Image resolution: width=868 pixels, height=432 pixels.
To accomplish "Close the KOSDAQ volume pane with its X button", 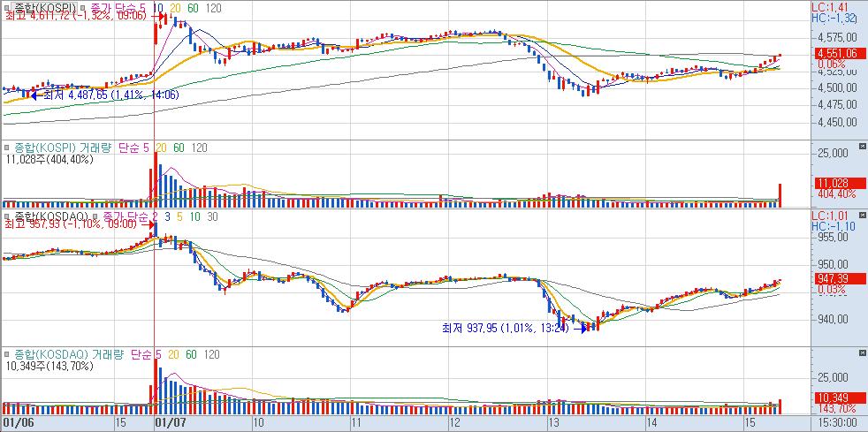I will (861, 352).
